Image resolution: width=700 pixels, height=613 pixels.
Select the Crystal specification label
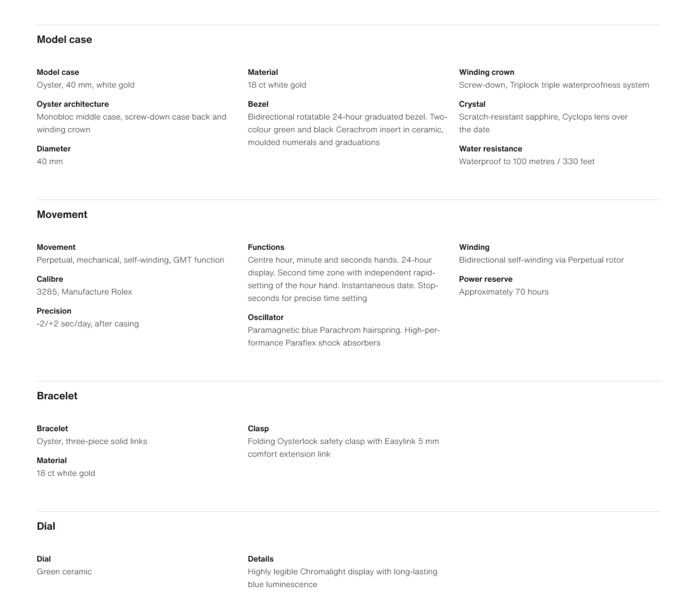[472, 104]
